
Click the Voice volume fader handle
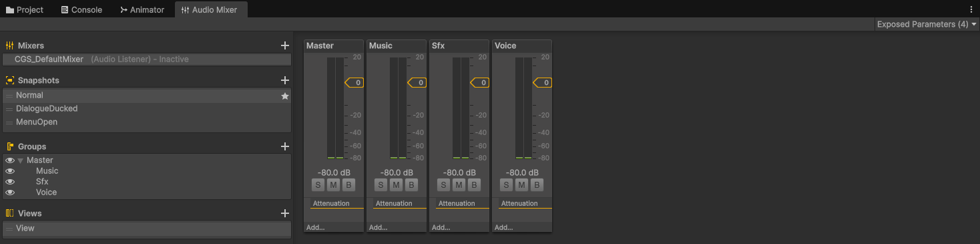tap(542, 83)
